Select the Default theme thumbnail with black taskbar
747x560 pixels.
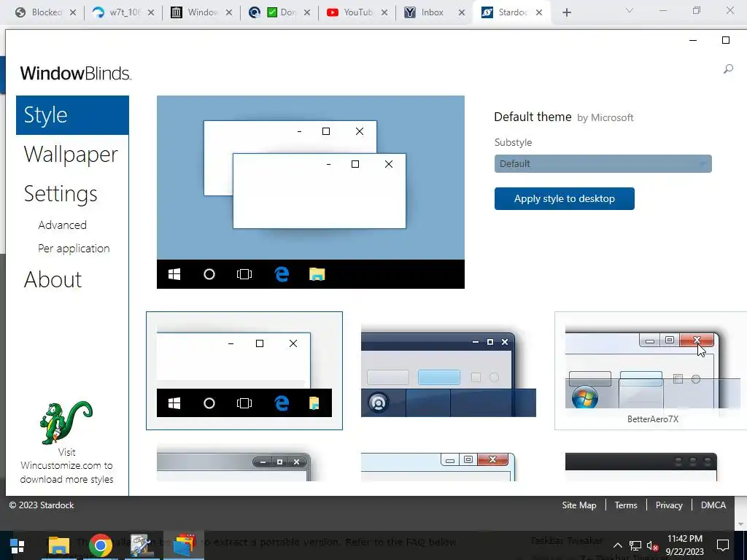point(244,371)
